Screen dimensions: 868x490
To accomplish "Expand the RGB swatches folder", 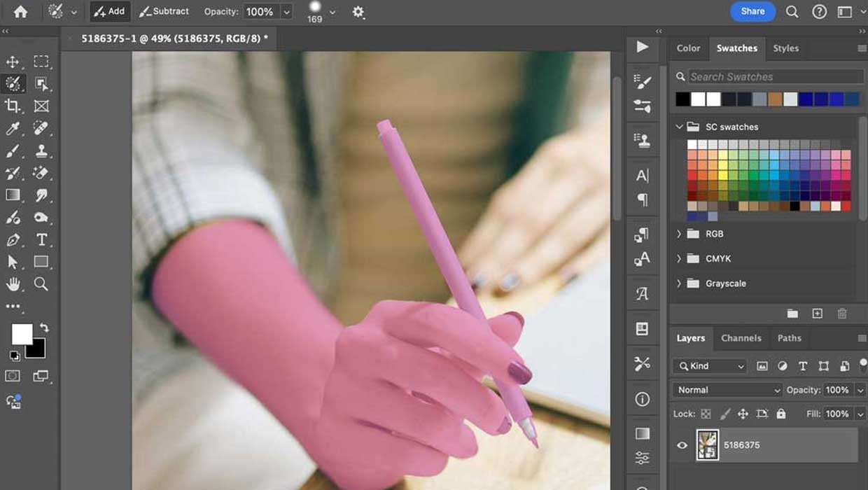I will (679, 234).
